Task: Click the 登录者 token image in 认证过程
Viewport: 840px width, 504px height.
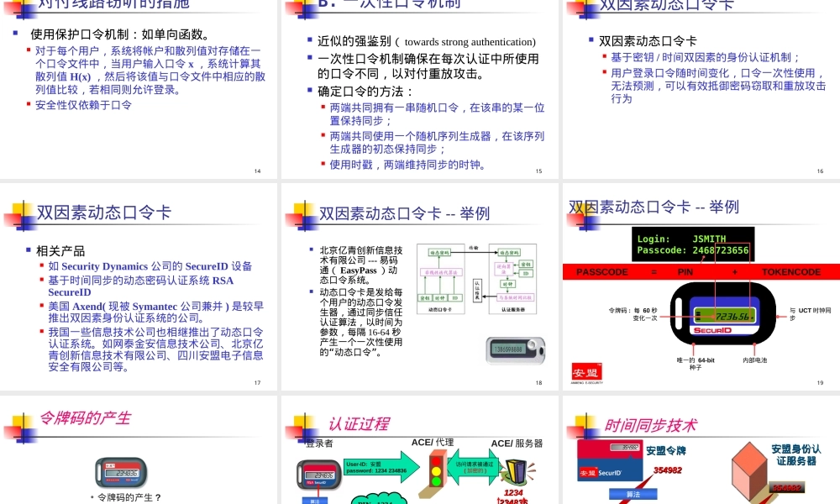Action: [x=319, y=475]
